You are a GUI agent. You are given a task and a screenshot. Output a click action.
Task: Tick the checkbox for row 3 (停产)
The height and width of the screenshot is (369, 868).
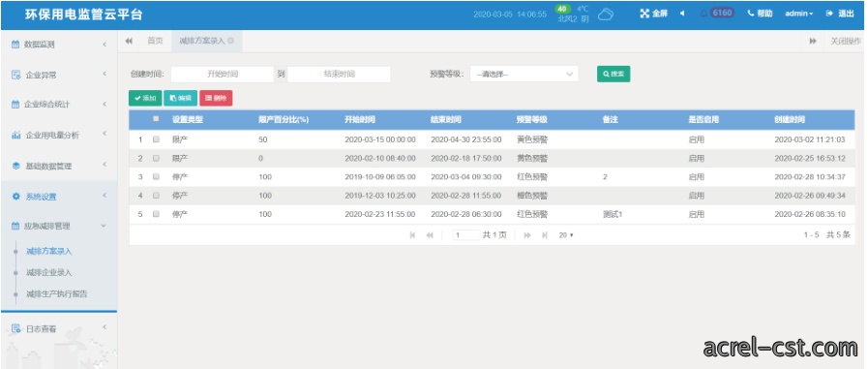point(156,176)
